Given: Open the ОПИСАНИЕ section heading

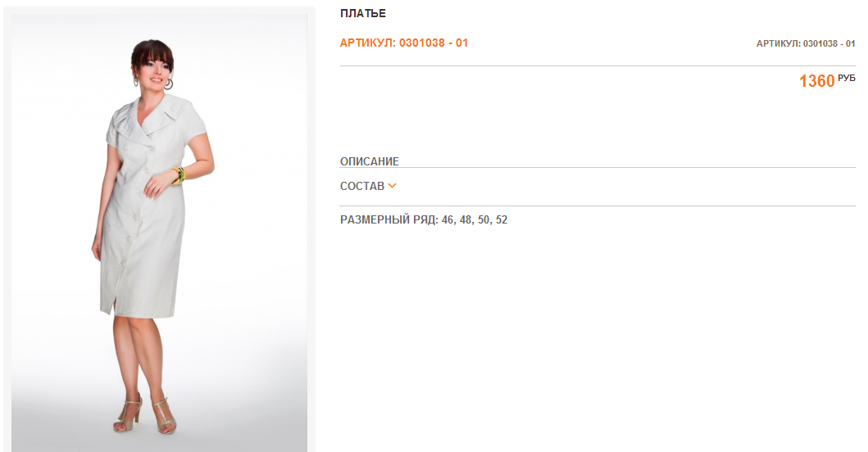Looking at the screenshot, I should (369, 161).
